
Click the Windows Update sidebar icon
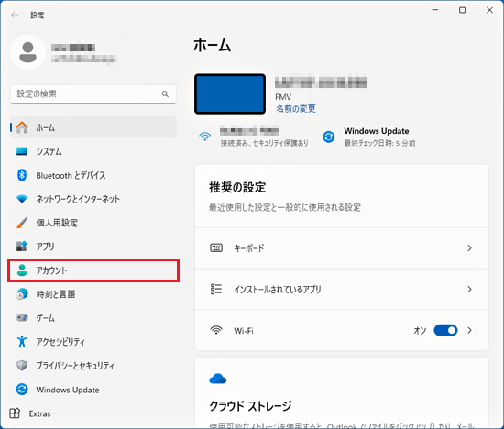pos(22,390)
